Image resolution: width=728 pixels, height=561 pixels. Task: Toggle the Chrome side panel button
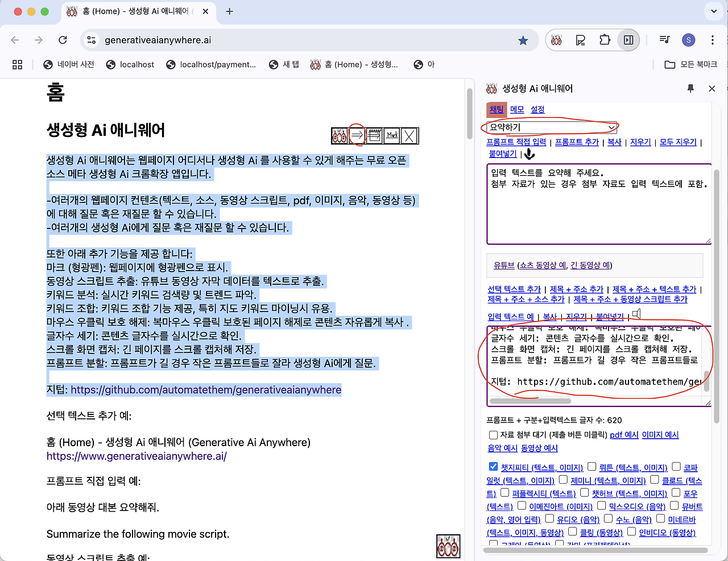628,40
